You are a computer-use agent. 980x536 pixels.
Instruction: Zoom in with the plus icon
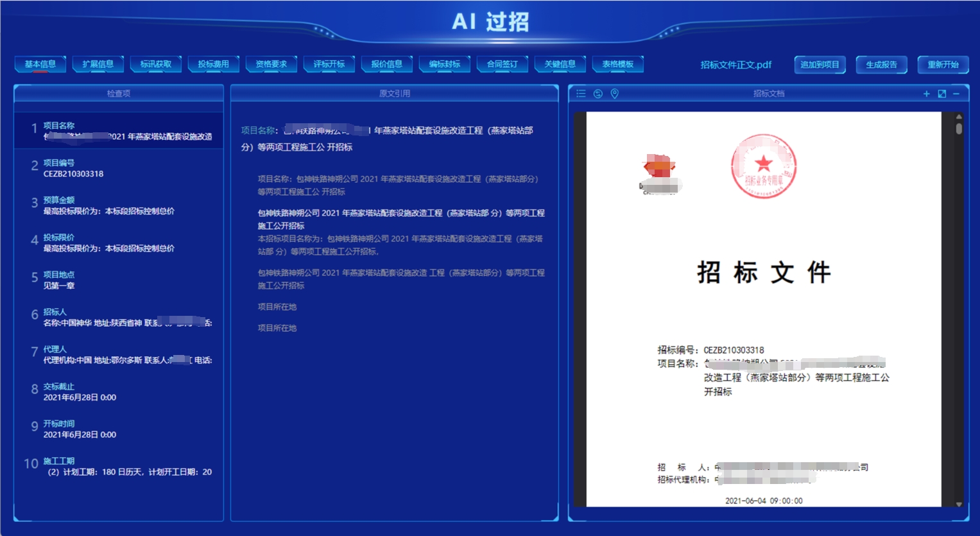[926, 94]
